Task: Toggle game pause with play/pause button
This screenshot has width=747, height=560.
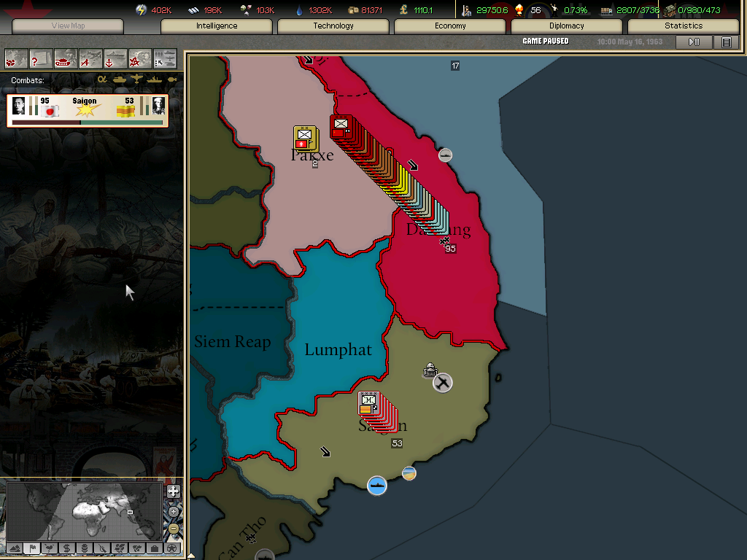Action: tap(694, 42)
